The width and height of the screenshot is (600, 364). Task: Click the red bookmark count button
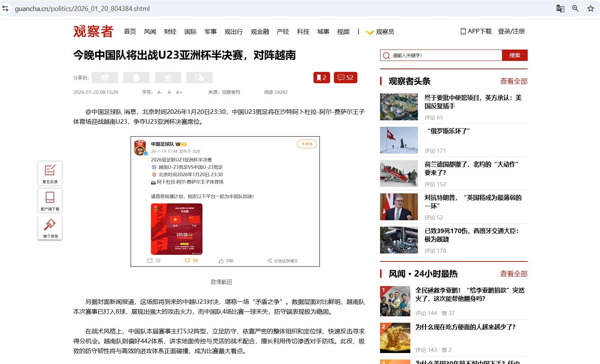click(321, 78)
